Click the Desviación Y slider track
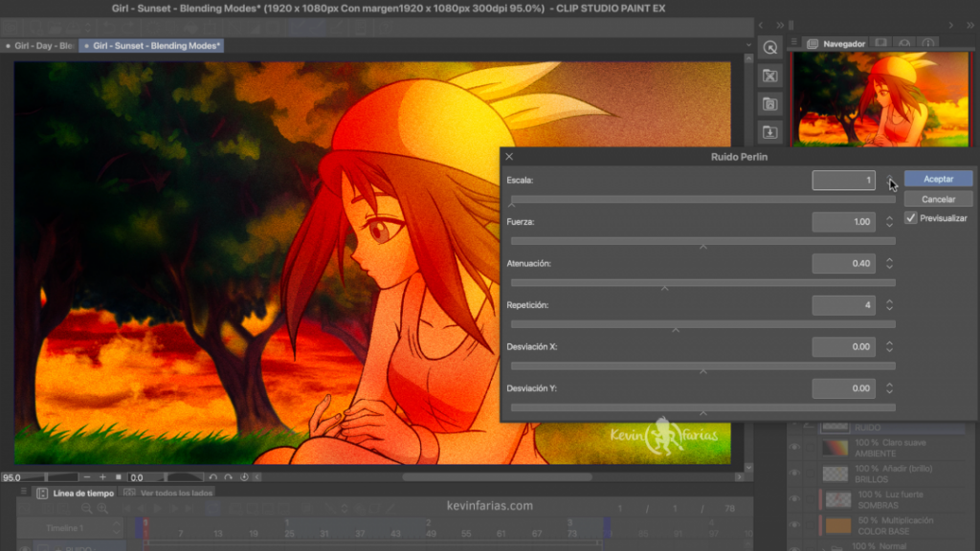This screenshot has height=551, width=980. pos(703,408)
